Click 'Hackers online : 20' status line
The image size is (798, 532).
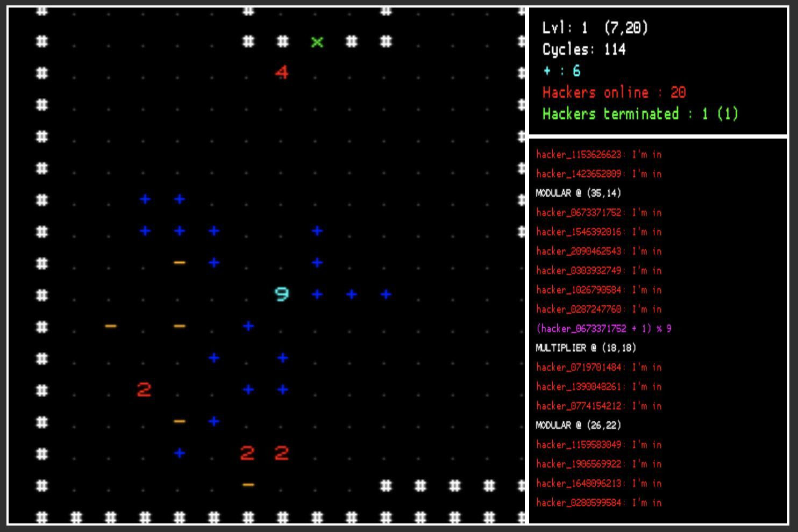(x=614, y=92)
